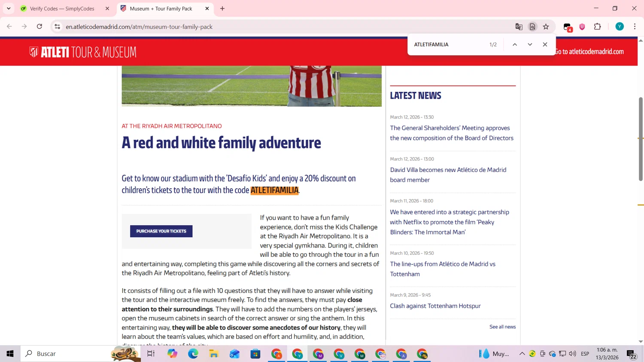Open Outlook from the taskbar
This screenshot has height=362, width=644.
pos(234,354)
